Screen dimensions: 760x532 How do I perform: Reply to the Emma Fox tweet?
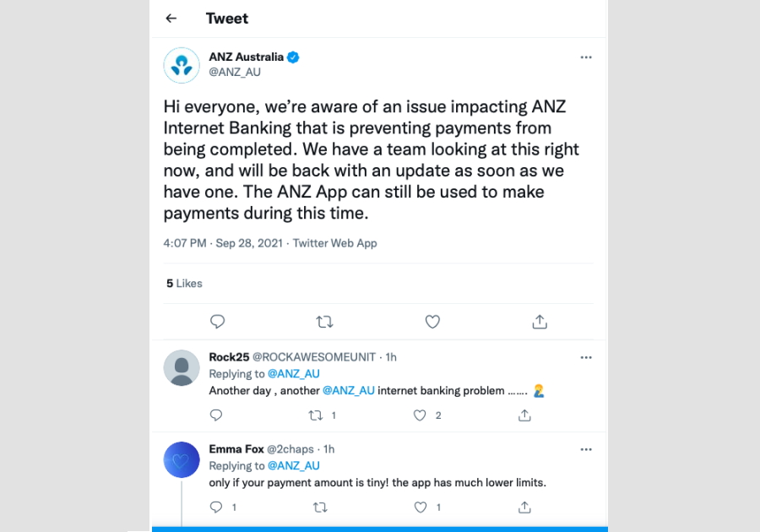pyautogui.click(x=216, y=508)
